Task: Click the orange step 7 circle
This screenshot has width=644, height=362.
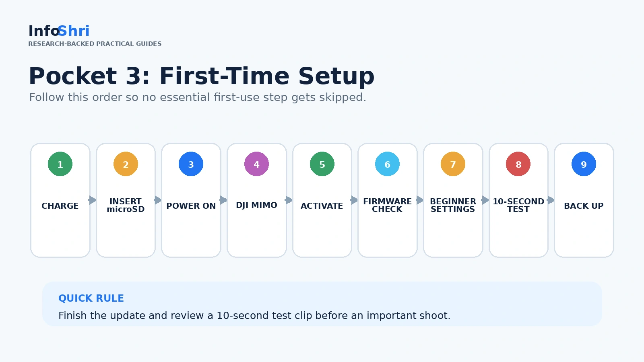Action: (453, 164)
